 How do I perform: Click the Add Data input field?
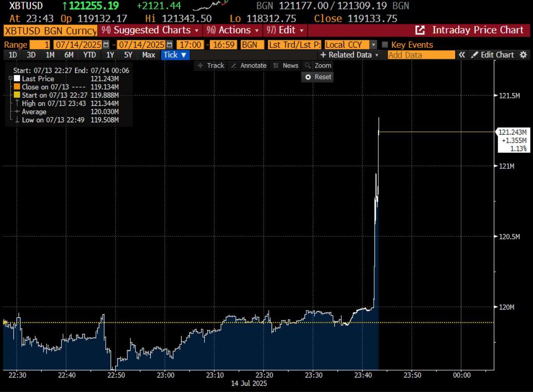click(421, 55)
